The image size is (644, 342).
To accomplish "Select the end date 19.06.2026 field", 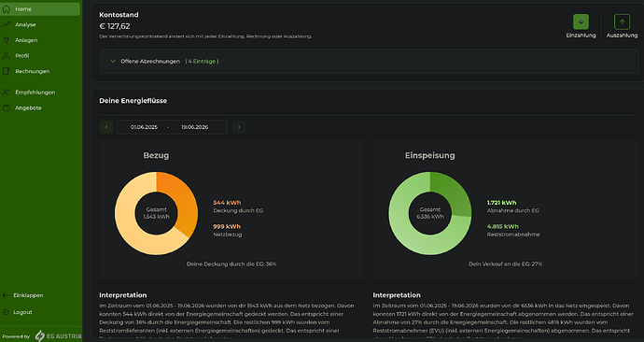I will click(x=195, y=127).
